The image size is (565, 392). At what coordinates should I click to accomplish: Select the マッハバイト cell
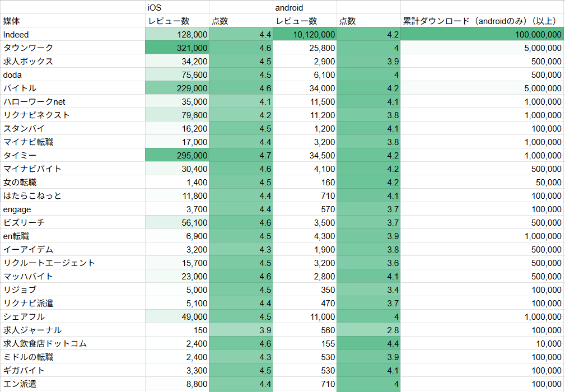[72, 276]
